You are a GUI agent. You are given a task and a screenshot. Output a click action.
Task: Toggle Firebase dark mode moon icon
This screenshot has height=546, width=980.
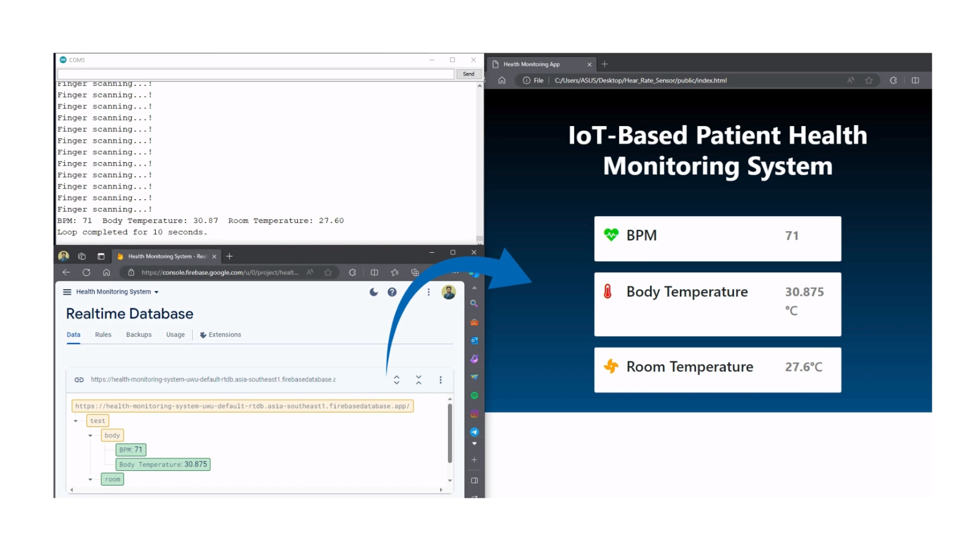pos(374,292)
